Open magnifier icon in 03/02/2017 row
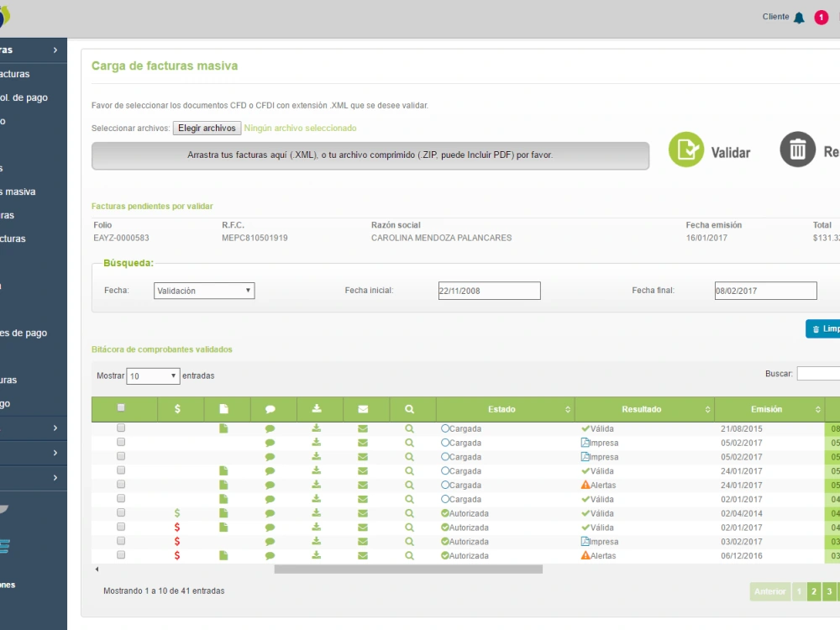 [409, 542]
